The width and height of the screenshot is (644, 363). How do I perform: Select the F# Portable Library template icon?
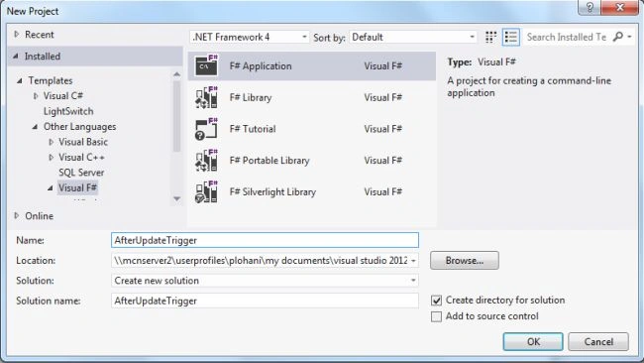(x=207, y=161)
